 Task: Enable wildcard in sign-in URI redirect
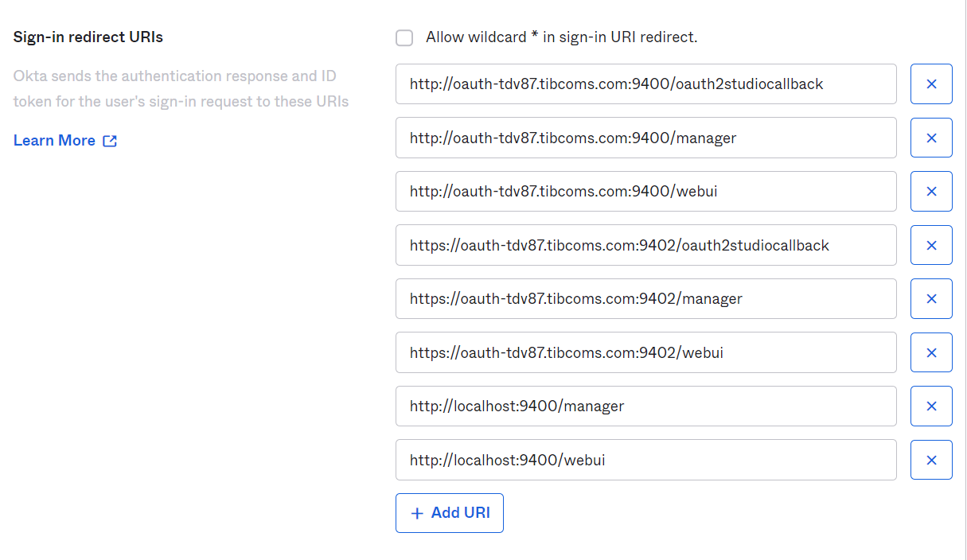point(404,37)
